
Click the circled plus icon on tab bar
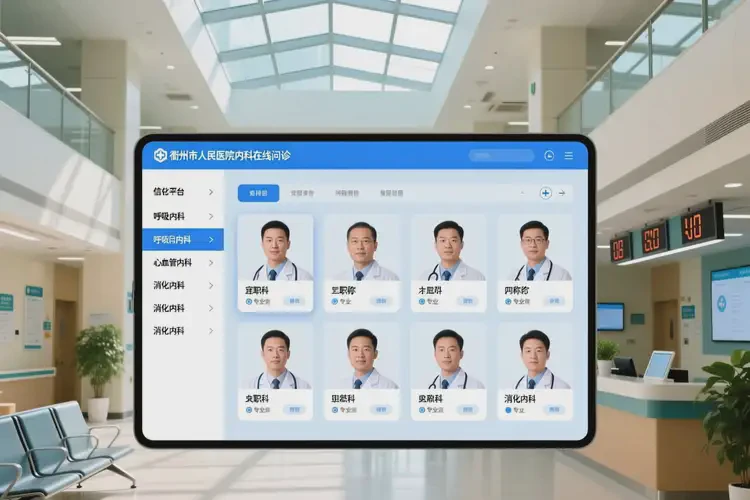coord(545,193)
